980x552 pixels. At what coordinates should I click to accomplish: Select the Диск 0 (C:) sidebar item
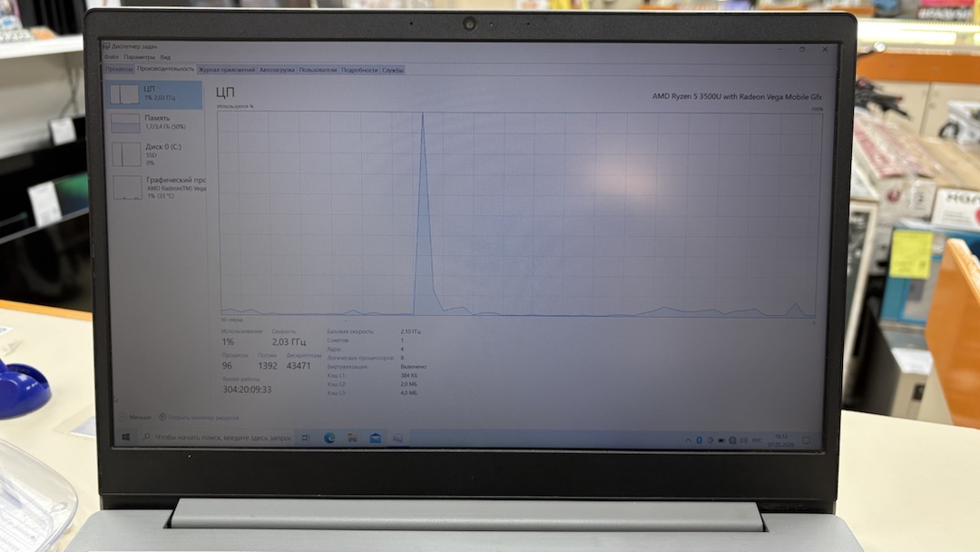click(x=154, y=154)
